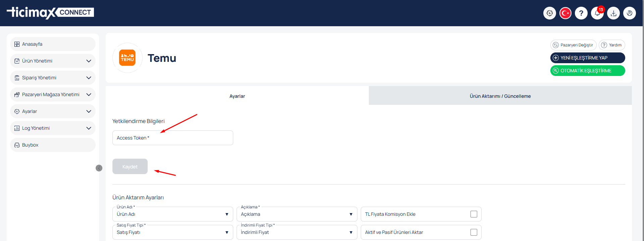Open the help question mark icon
644x241 pixels.
point(581,13)
